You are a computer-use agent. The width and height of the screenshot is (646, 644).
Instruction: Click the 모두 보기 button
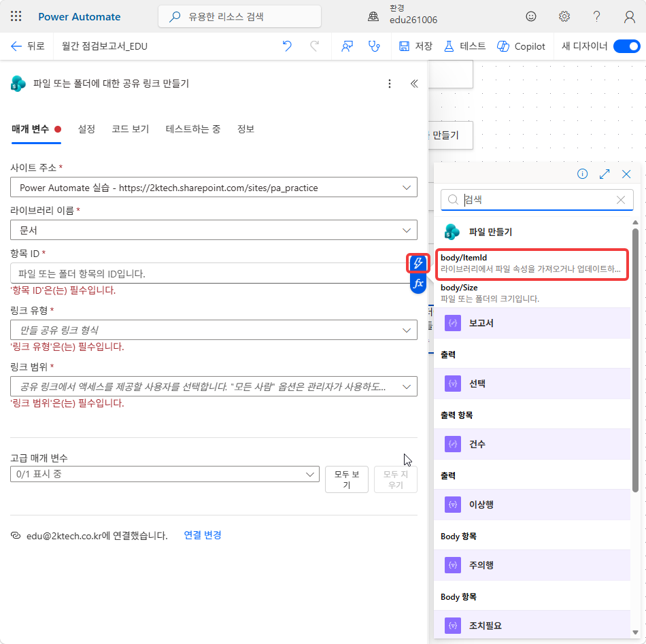(x=347, y=479)
